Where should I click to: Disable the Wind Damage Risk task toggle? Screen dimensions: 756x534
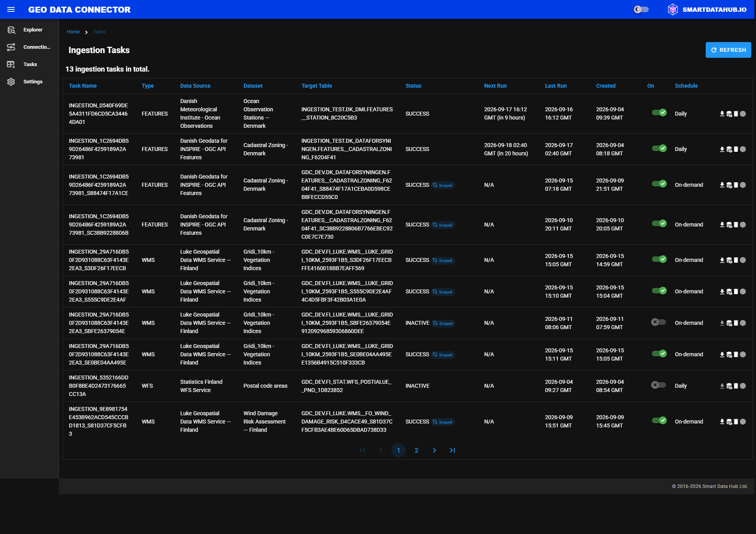659,421
